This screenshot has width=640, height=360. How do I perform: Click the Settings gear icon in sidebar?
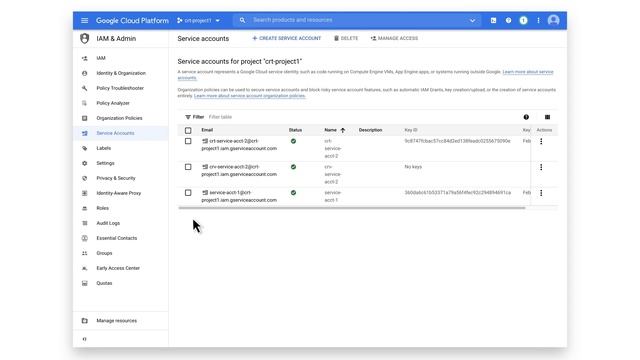pos(84,163)
